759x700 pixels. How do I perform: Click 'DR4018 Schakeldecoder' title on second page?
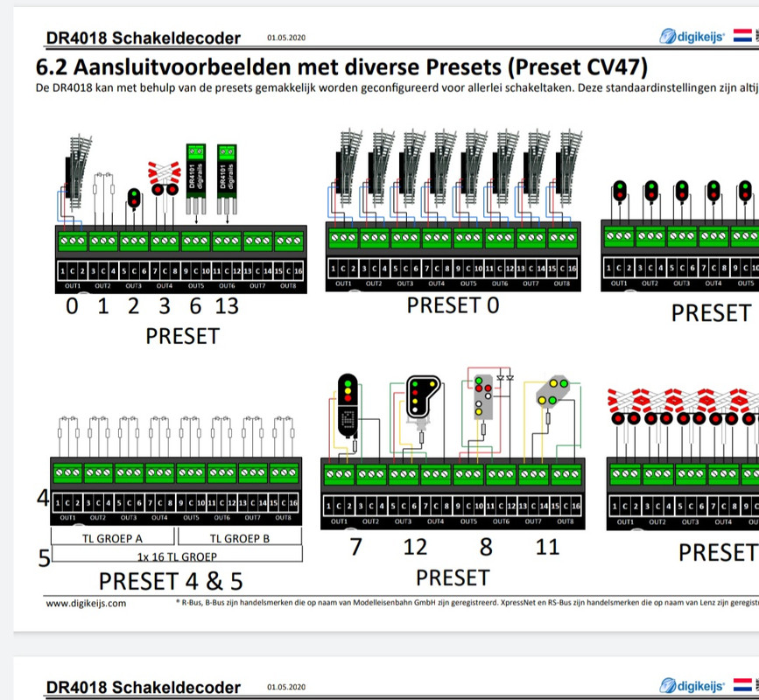click(x=144, y=687)
